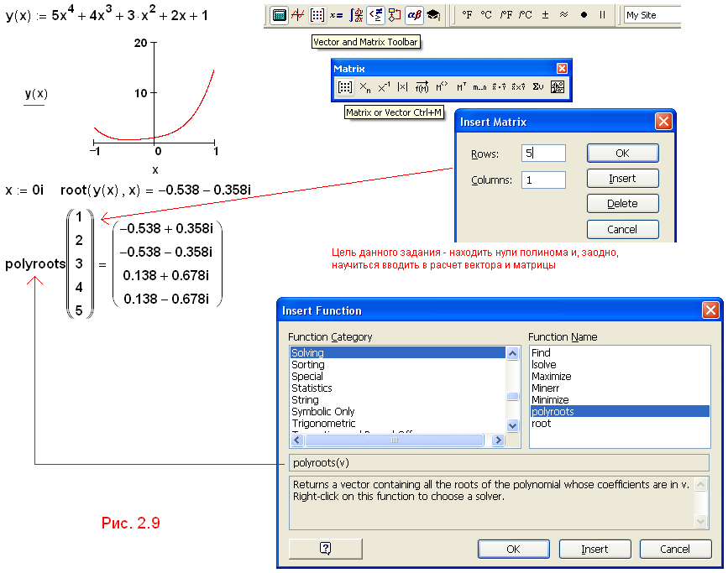This screenshot has width=728, height=573.
Task: Select the Solving function category
Action: (397, 352)
